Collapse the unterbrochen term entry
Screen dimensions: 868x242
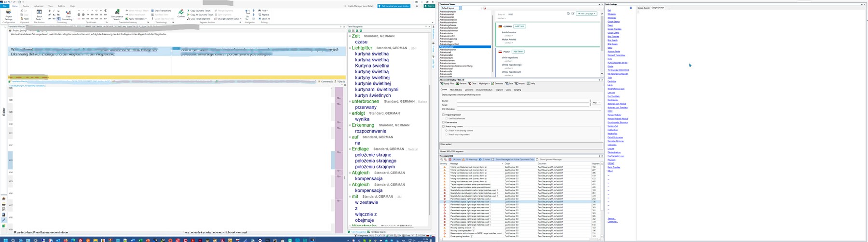(350, 102)
